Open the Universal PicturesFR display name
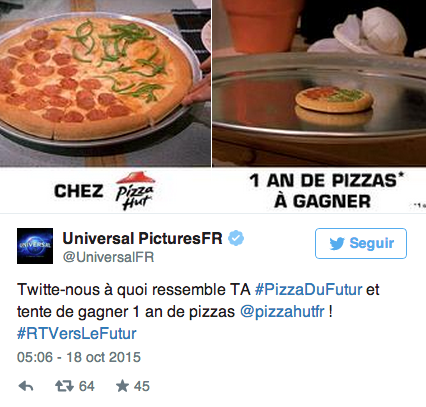Viewport: 426px width, 407px height. [142, 238]
